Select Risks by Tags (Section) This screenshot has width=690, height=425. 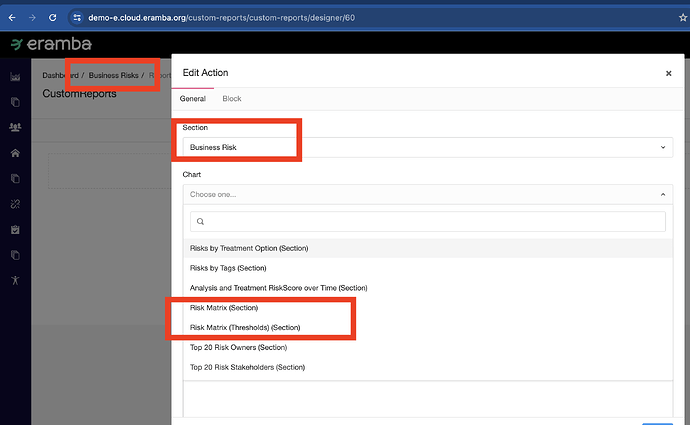point(427,268)
